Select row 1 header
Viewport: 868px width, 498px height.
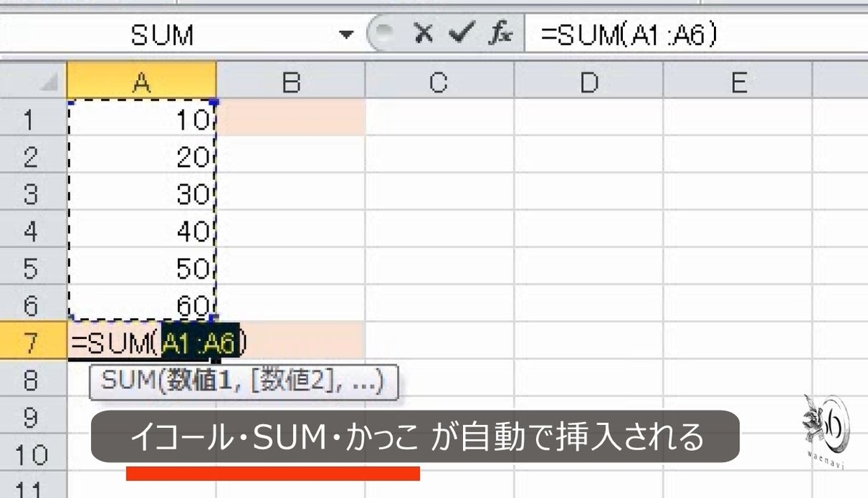click(33, 118)
